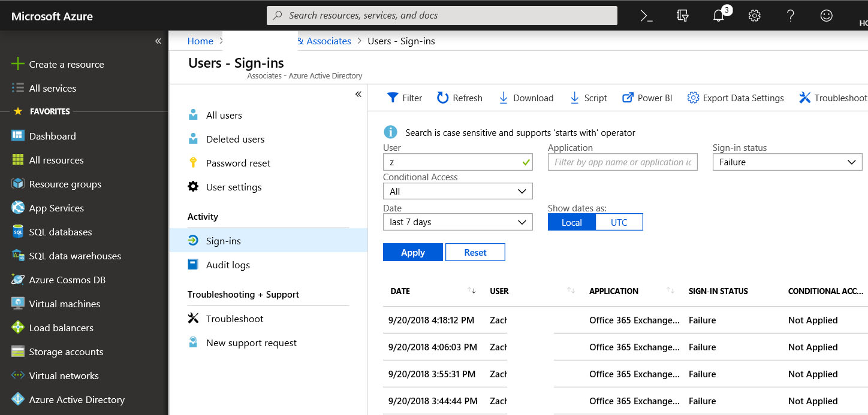This screenshot has width=868, height=415.
Task: Open User settings menu item
Action: coord(268,187)
